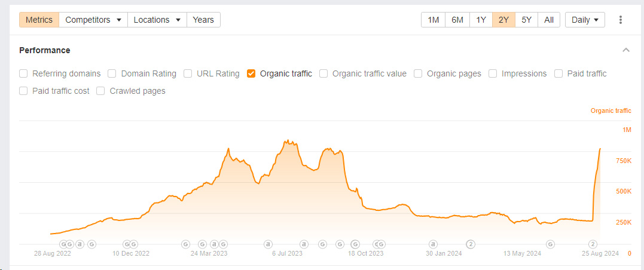Image resolution: width=644 pixels, height=270 pixels.
Task: Click the "2" marker above 25 Aug 2024
Action: tap(593, 244)
